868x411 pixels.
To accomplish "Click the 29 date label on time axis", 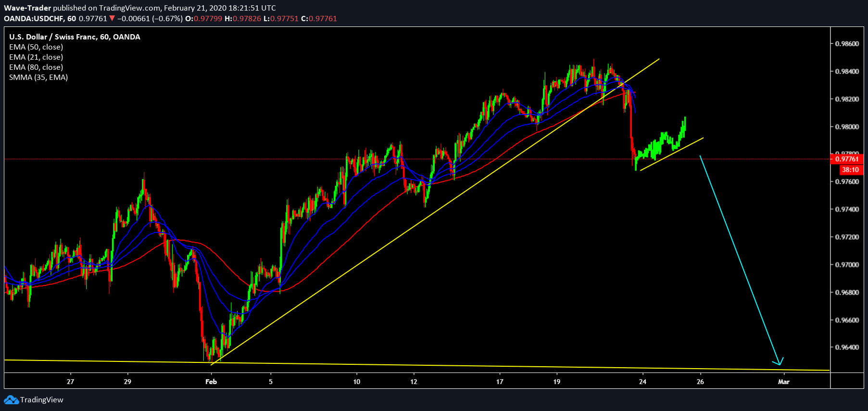I will pos(127,382).
